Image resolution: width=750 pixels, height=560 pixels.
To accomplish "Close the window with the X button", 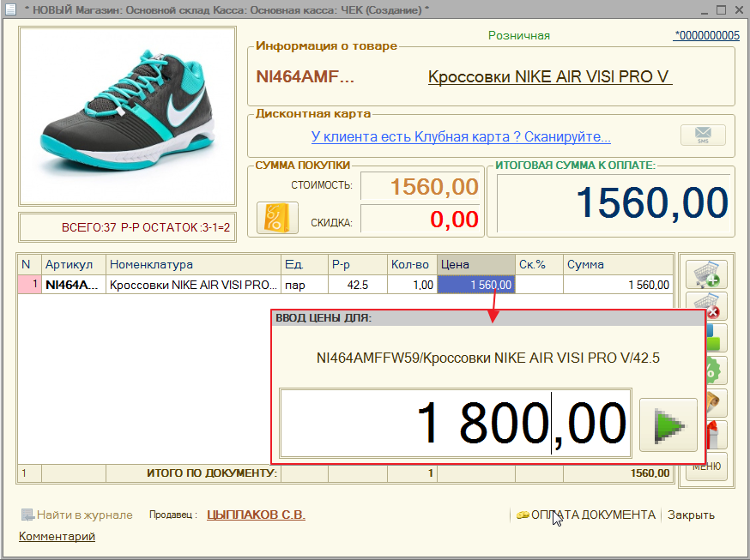I will (739, 9).
